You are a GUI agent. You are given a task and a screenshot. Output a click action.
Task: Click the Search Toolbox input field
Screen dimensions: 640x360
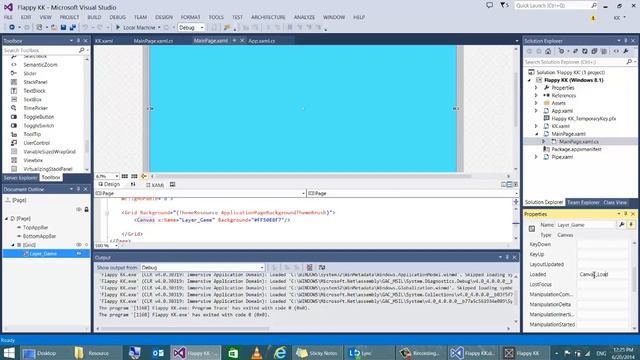41,50
